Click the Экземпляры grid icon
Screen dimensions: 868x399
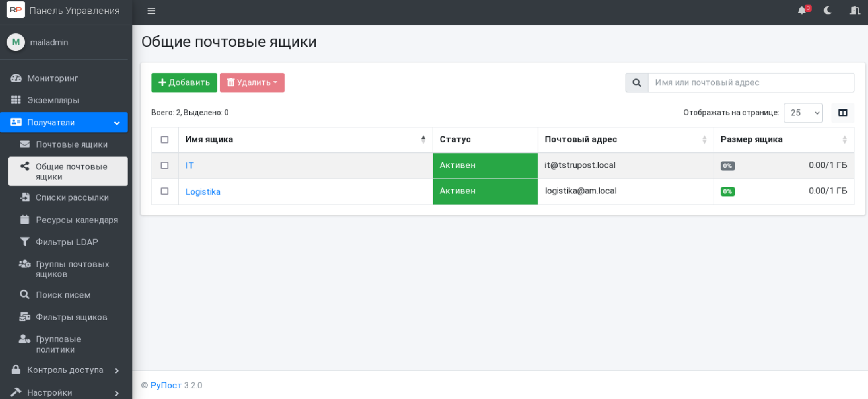16,100
